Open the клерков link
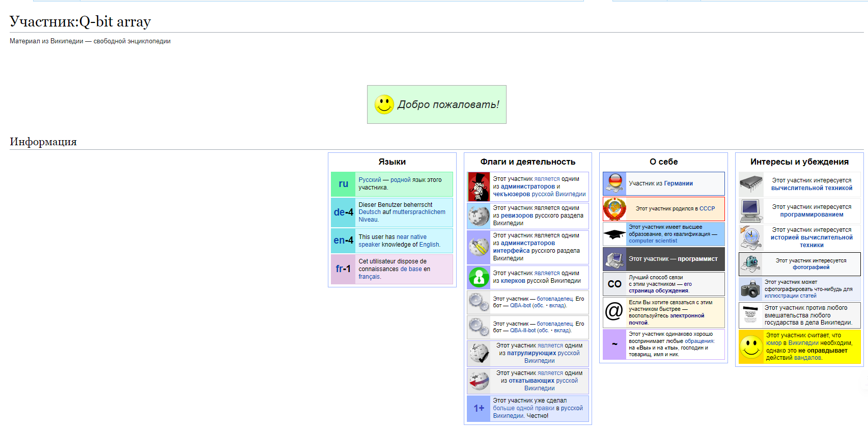 point(513,281)
